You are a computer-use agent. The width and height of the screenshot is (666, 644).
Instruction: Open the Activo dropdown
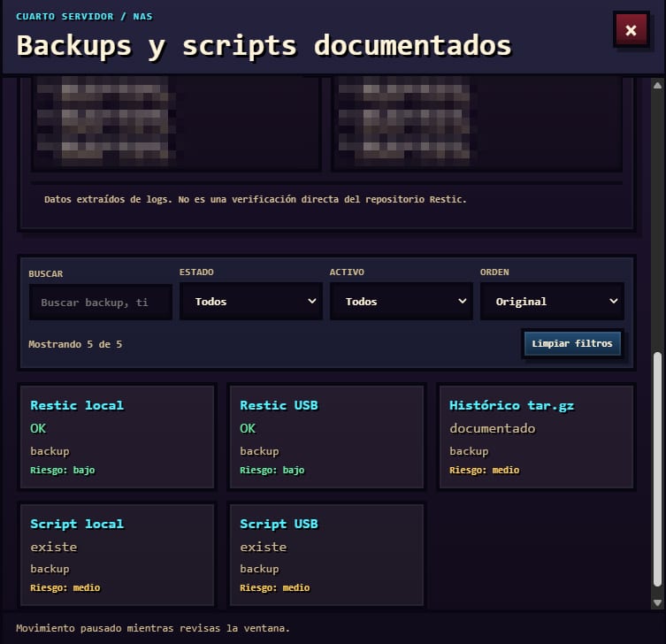[x=402, y=301]
